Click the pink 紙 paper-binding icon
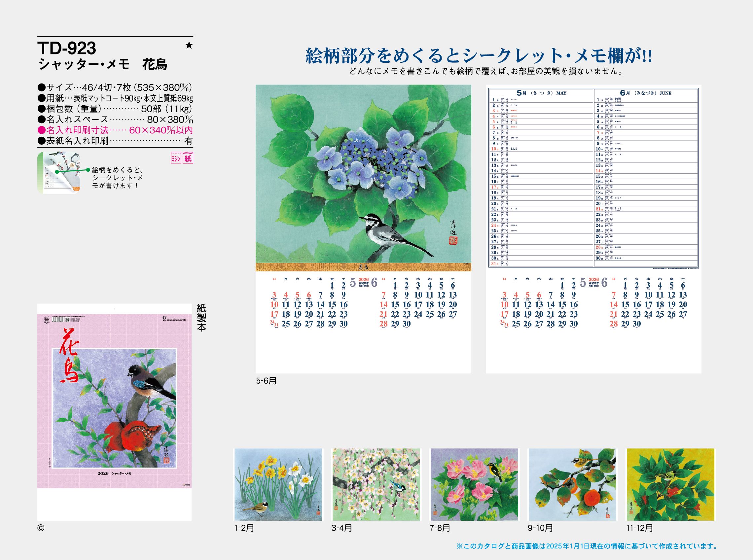Screen dimensions: 753x560 [188, 158]
